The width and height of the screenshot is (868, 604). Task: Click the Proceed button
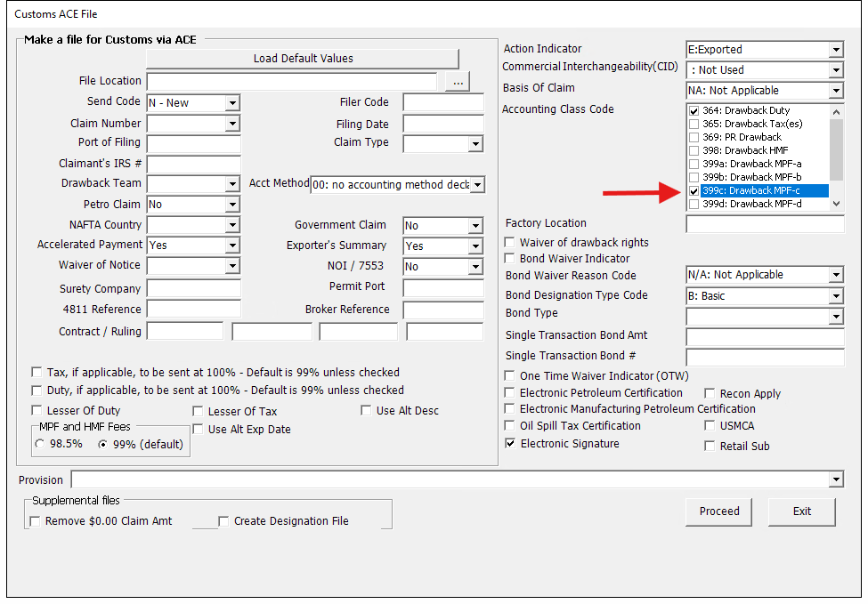pyautogui.click(x=718, y=511)
